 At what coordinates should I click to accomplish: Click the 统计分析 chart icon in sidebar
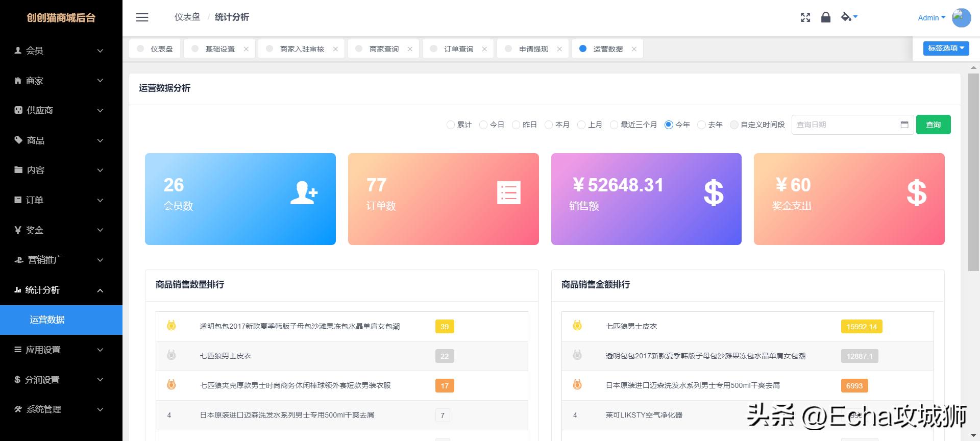(x=18, y=290)
